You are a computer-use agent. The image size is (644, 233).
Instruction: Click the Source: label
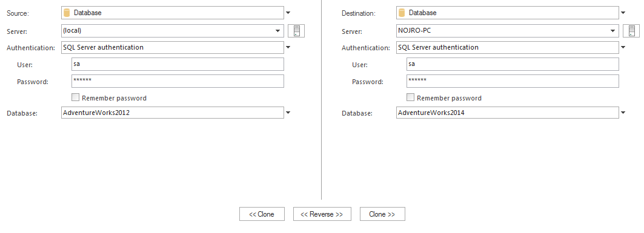coord(18,13)
